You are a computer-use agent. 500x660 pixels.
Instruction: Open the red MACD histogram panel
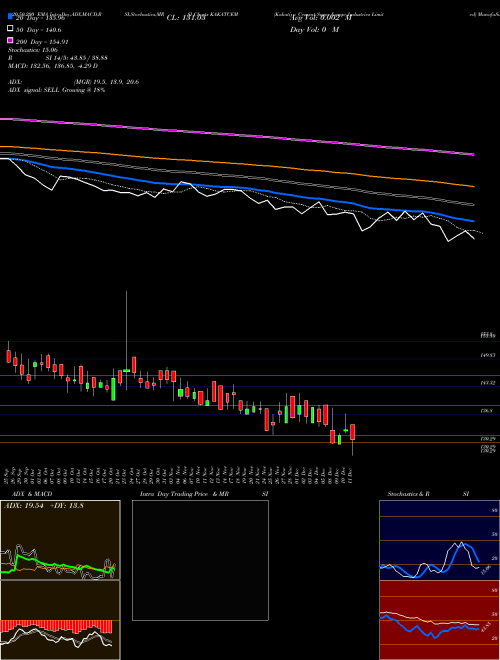point(60,620)
